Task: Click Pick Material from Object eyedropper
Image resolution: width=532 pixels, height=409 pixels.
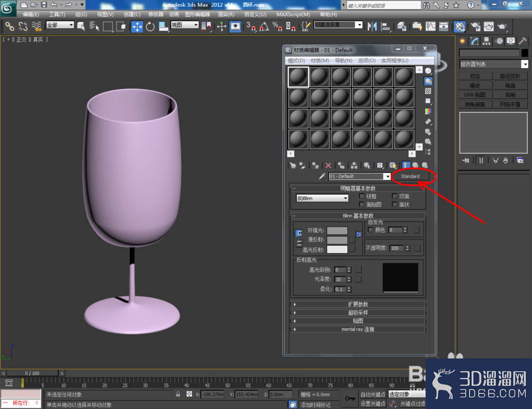Action: pyautogui.click(x=322, y=176)
